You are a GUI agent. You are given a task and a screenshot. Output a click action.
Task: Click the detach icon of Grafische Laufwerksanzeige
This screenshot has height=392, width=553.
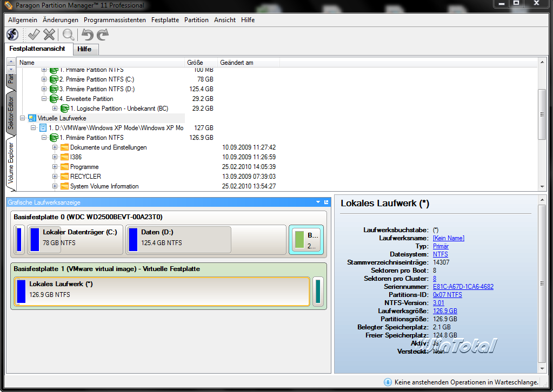click(x=326, y=202)
